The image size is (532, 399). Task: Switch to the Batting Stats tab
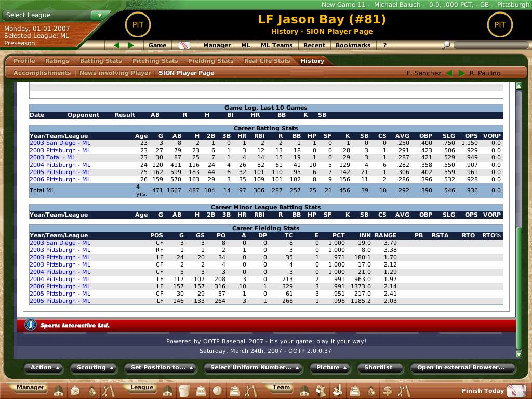tap(101, 61)
